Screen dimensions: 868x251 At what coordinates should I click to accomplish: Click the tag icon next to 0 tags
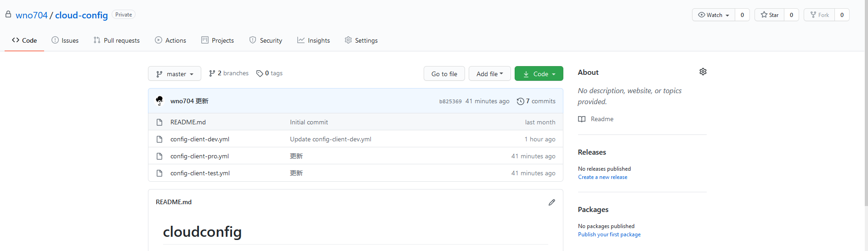click(260, 73)
